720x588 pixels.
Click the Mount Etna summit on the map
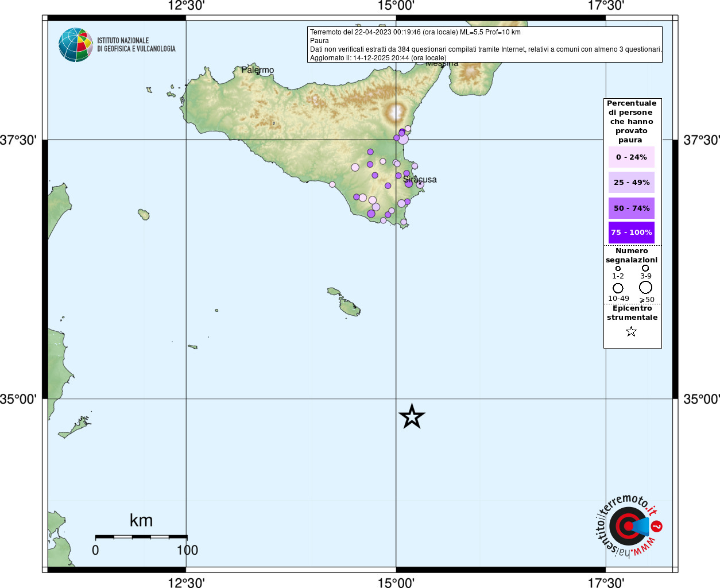[396, 111]
